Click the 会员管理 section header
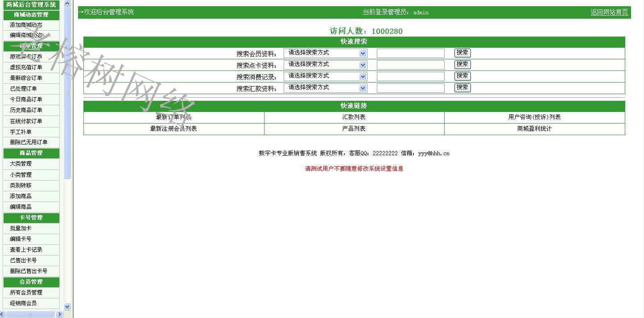The height and width of the screenshot is (318, 644). [x=31, y=282]
